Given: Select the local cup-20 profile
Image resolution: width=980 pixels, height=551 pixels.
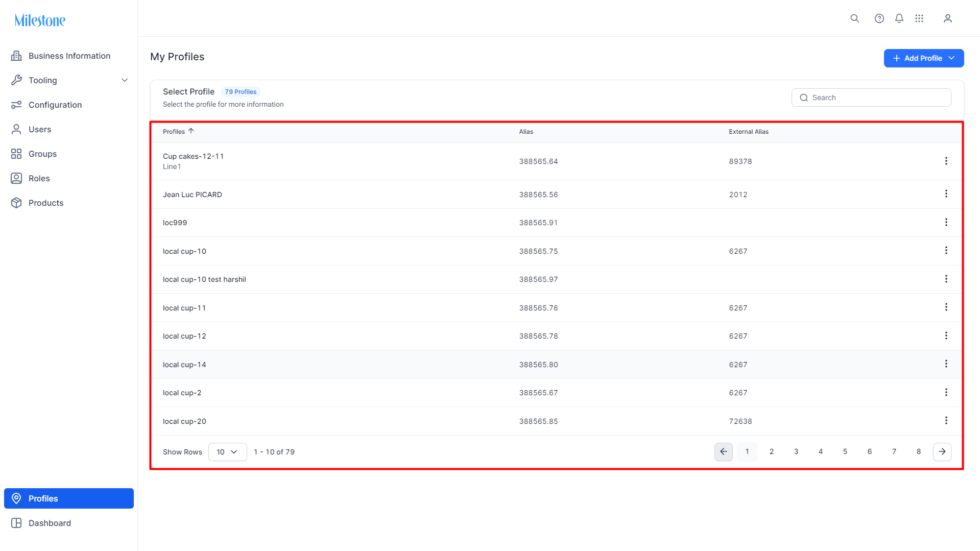Looking at the screenshot, I should pyautogui.click(x=184, y=421).
